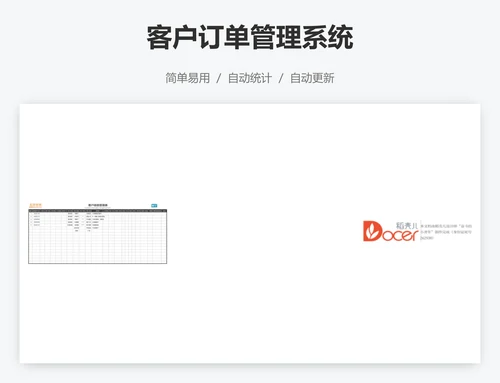Select the dark header row of the table
The height and width of the screenshot is (383, 500).
(x=98, y=211)
